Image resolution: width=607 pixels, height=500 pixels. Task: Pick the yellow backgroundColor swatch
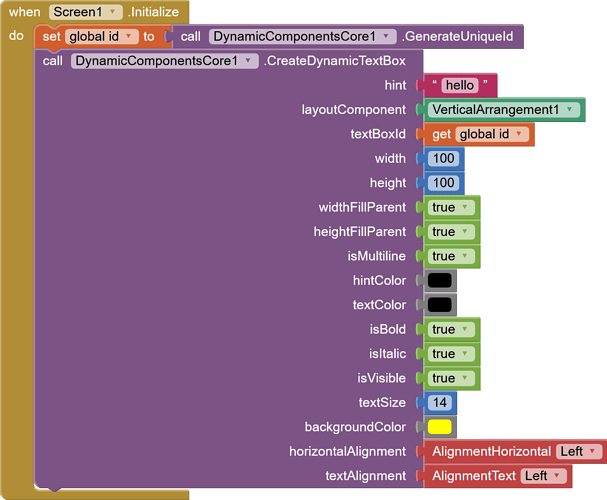[440, 427]
